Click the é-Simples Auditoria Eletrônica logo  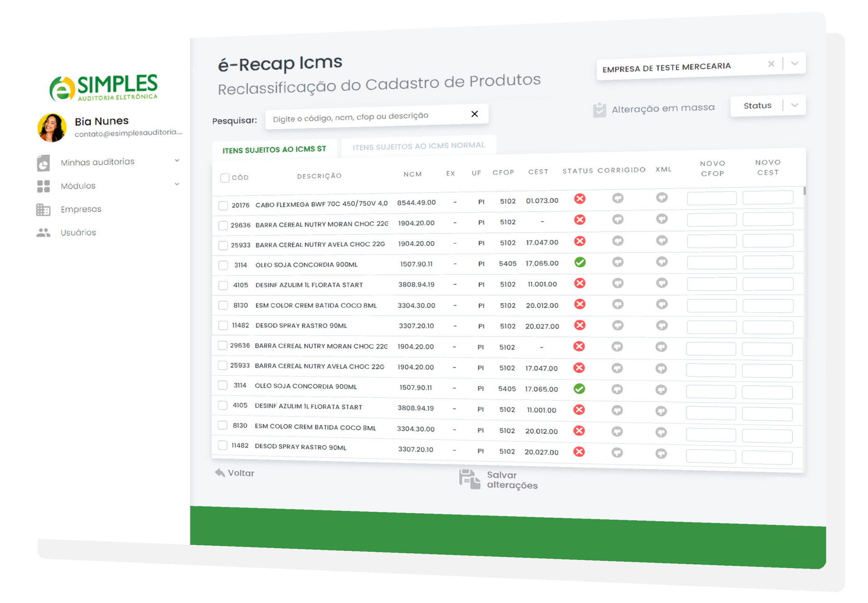click(104, 87)
